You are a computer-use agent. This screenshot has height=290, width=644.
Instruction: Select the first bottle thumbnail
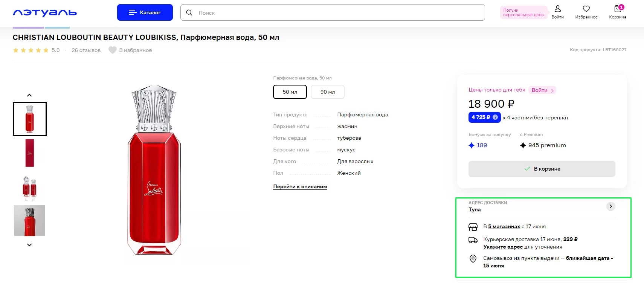[x=30, y=119]
